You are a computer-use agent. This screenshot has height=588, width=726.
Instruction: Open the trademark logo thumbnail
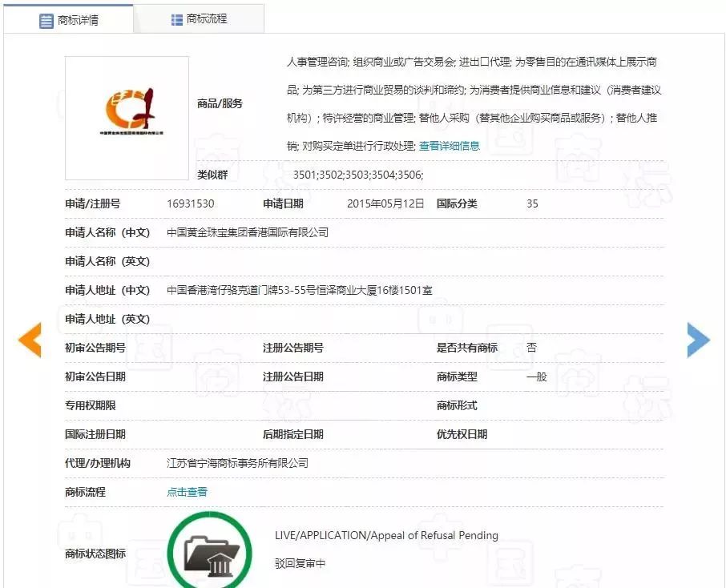[127, 118]
